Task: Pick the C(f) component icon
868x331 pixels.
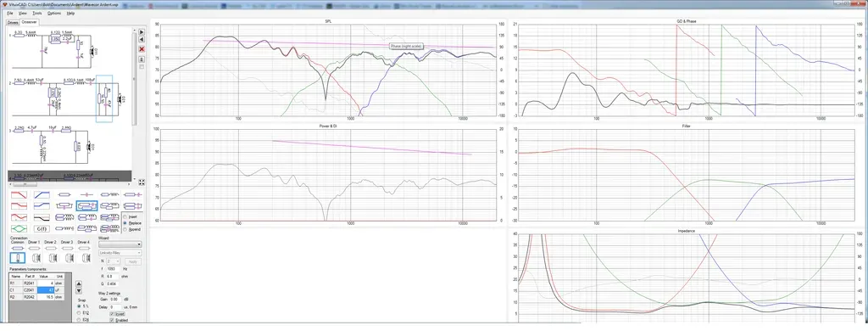Action: (x=42, y=229)
